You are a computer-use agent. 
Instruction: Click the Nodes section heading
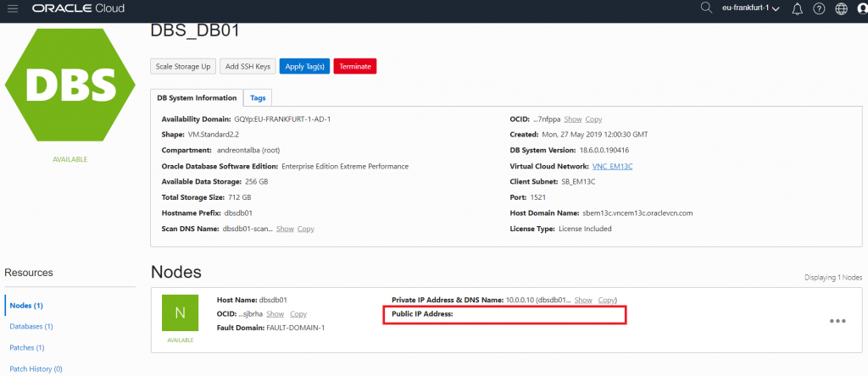(x=176, y=272)
